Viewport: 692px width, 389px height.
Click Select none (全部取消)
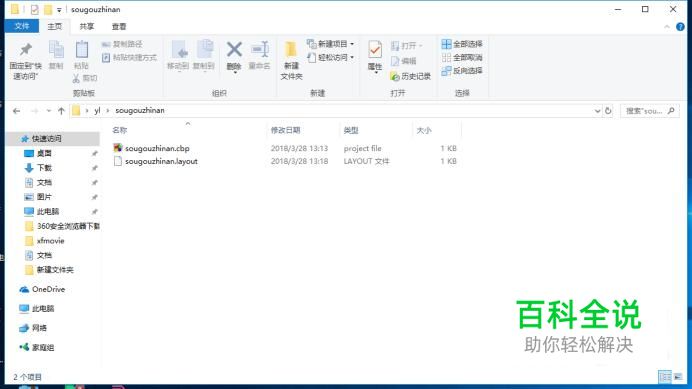462,57
